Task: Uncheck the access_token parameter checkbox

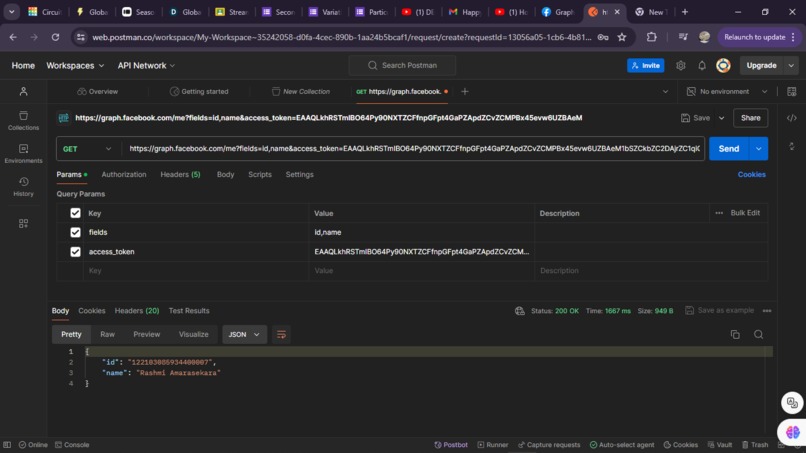Action: tap(75, 251)
